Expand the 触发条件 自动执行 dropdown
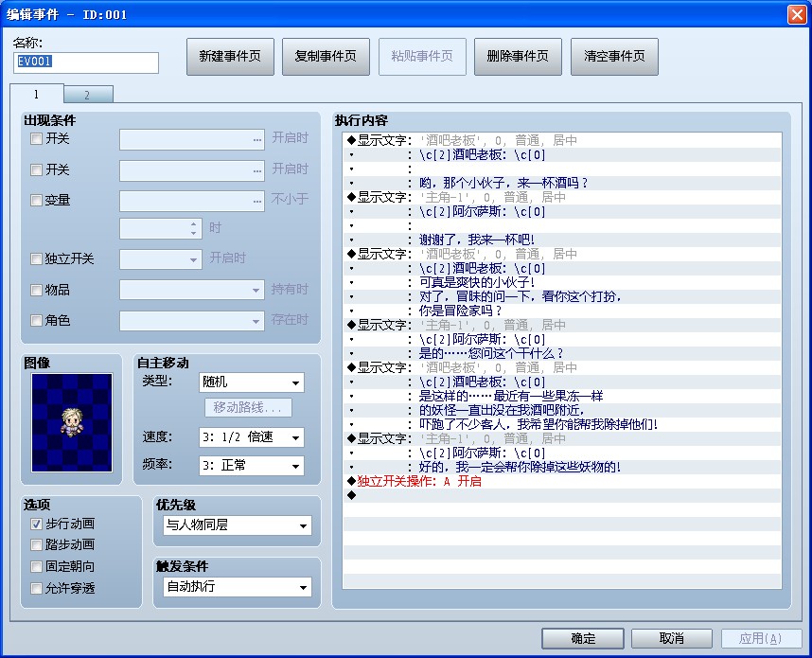Screen dimensions: 812x658 point(238,587)
